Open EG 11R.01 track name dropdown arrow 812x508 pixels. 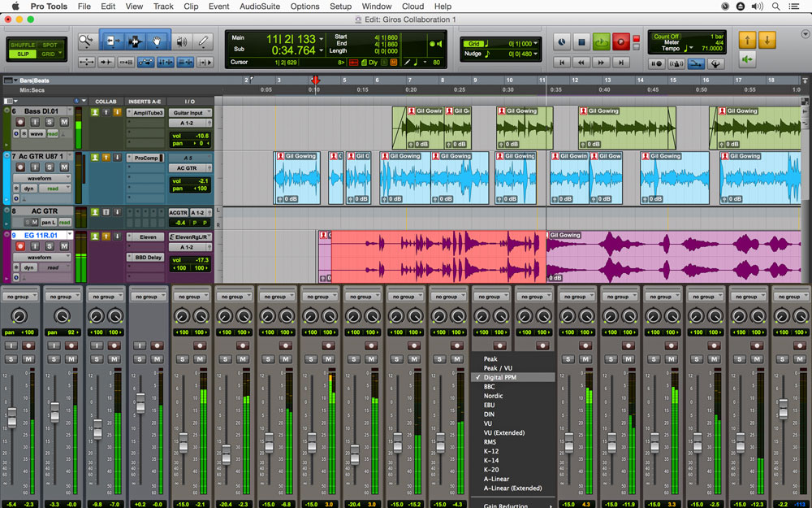coord(70,234)
